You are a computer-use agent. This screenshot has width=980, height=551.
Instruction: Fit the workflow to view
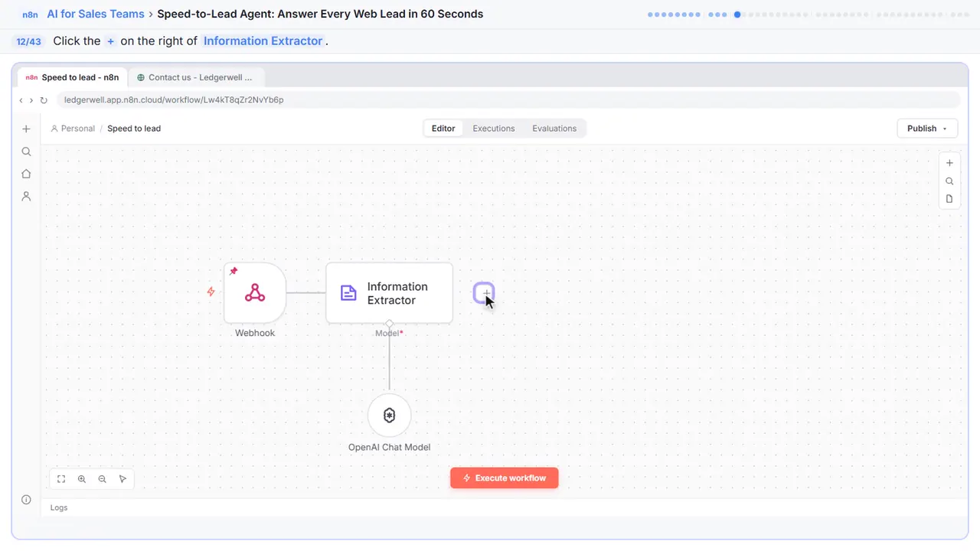coord(61,479)
